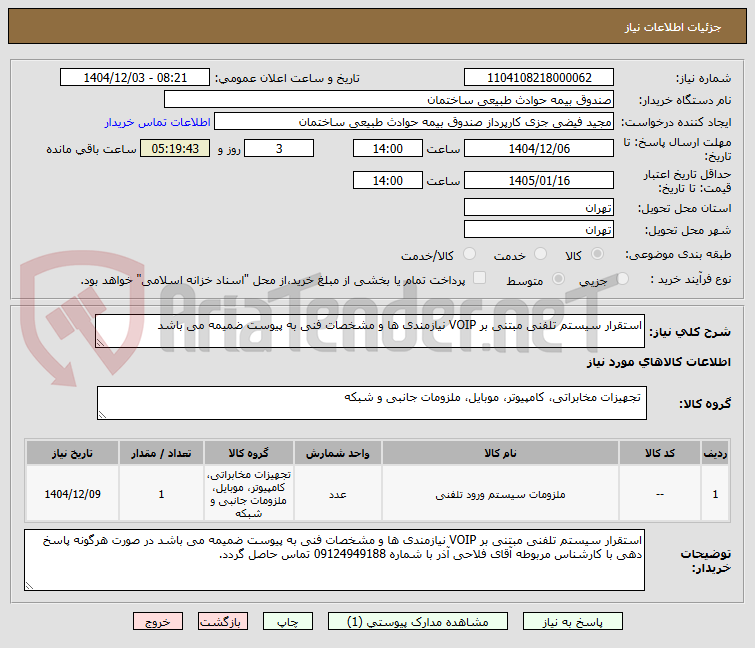
Task: Toggle the Islamic treasury payment checkbox
Action: 479,278
